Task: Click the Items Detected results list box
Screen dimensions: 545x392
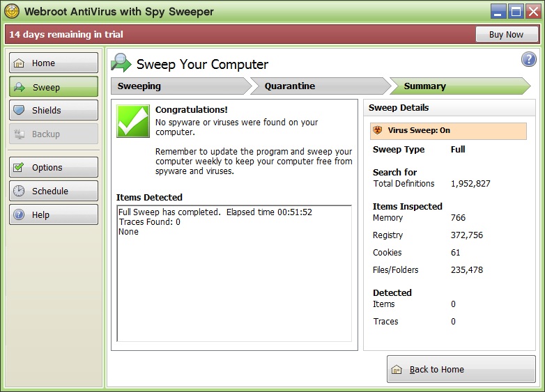Action: tap(234, 273)
